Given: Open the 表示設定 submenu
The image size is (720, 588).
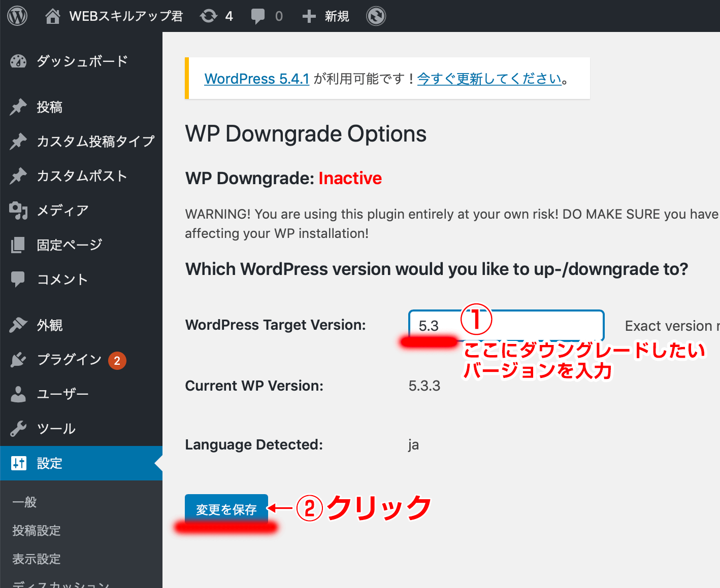Looking at the screenshot, I should point(37,559).
